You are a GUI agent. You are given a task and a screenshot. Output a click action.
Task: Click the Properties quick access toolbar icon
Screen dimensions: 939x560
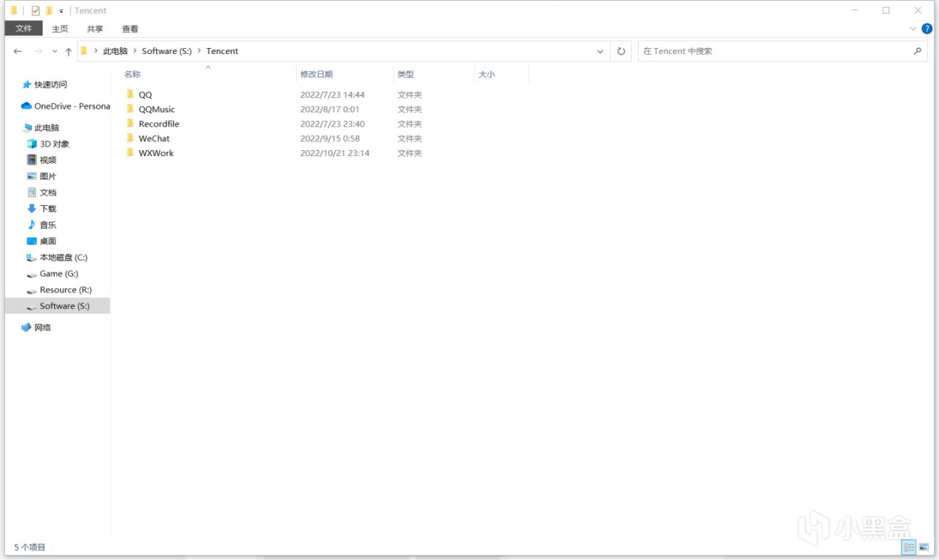[x=35, y=11]
